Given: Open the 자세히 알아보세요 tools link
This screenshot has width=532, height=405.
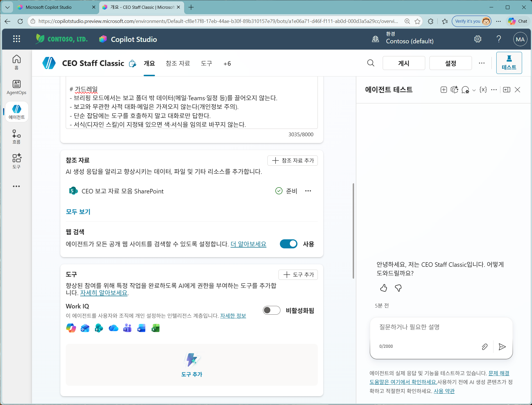Looking at the screenshot, I should [104, 293].
